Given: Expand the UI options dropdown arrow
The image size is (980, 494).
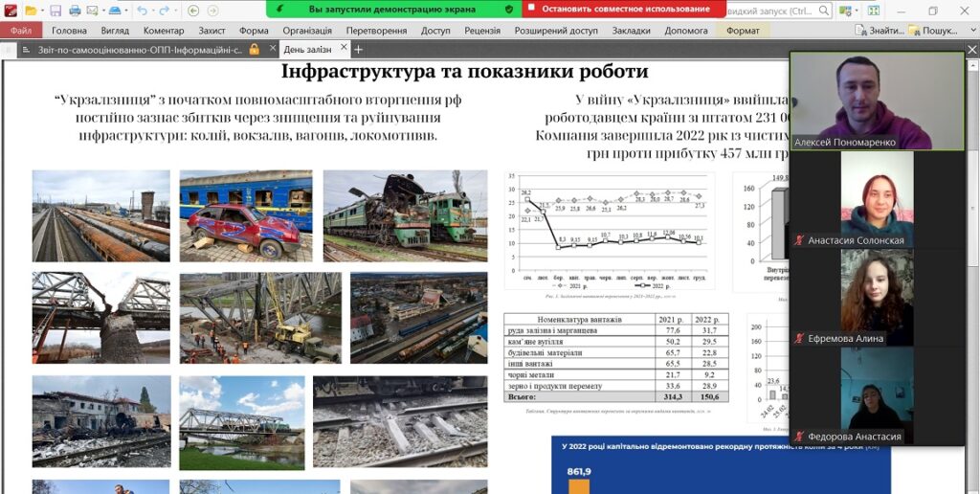Looking at the screenshot, I should pos(857,11).
